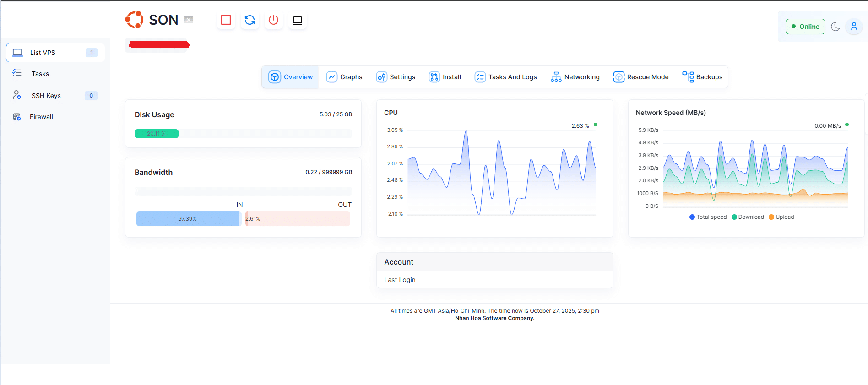Click the Ubuntu OS logo

[x=134, y=20]
